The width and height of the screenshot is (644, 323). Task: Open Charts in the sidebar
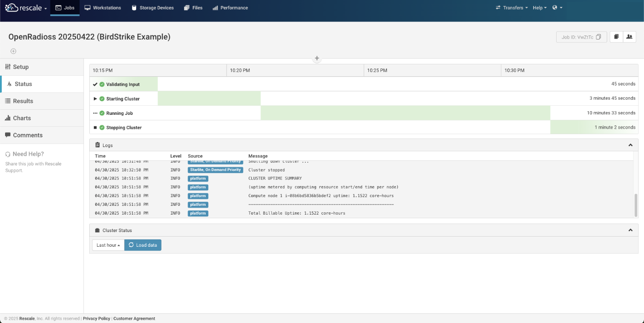[x=41, y=118]
